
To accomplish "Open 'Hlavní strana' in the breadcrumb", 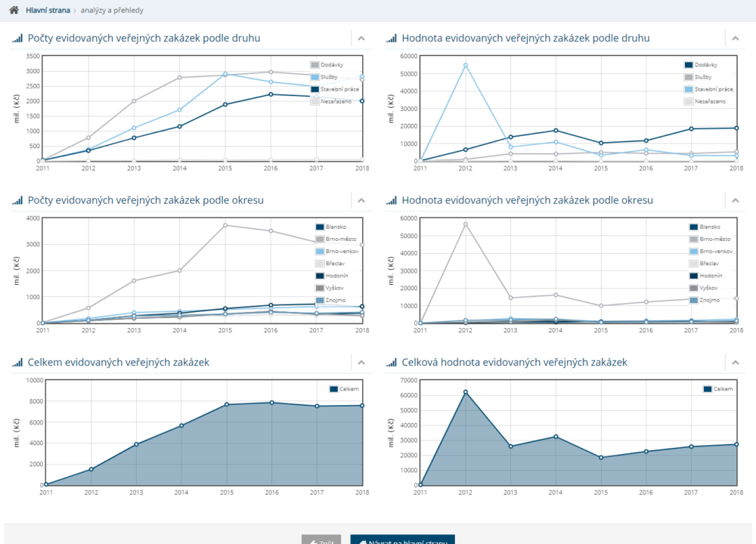I will tap(48, 11).
